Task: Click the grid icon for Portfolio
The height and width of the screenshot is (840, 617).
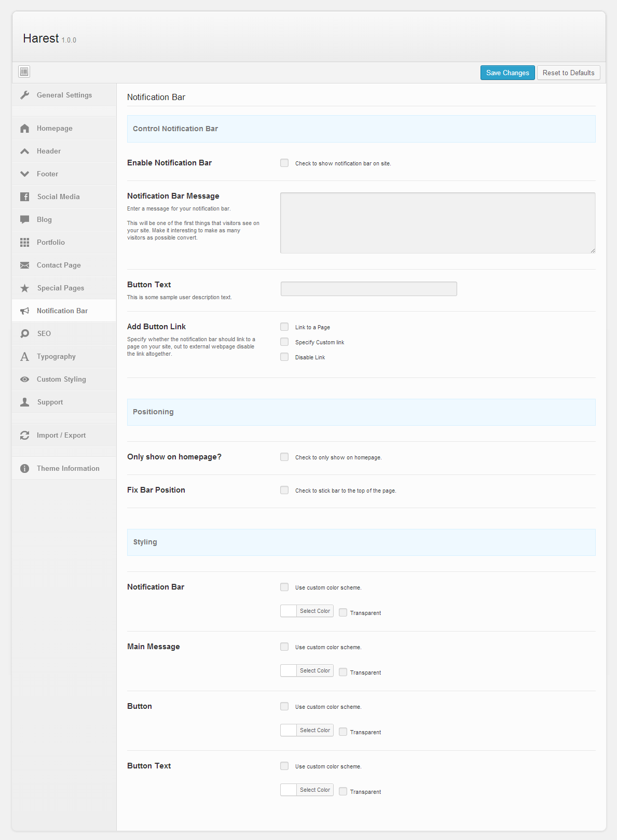Action: point(24,243)
